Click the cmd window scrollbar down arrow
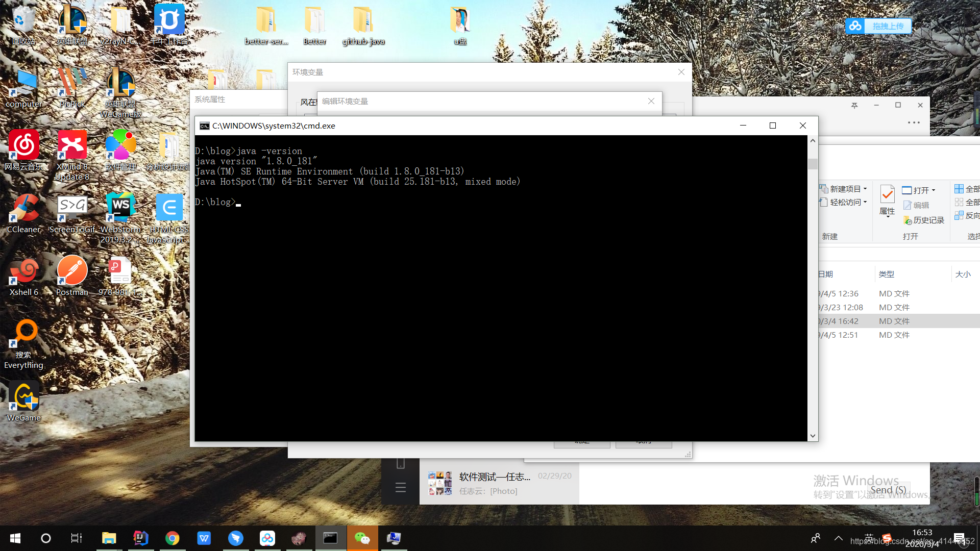Screen dimensions: 980x551 click(813, 436)
